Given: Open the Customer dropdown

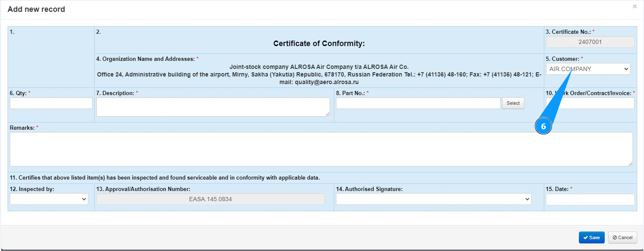Looking at the screenshot, I should [x=587, y=69].
